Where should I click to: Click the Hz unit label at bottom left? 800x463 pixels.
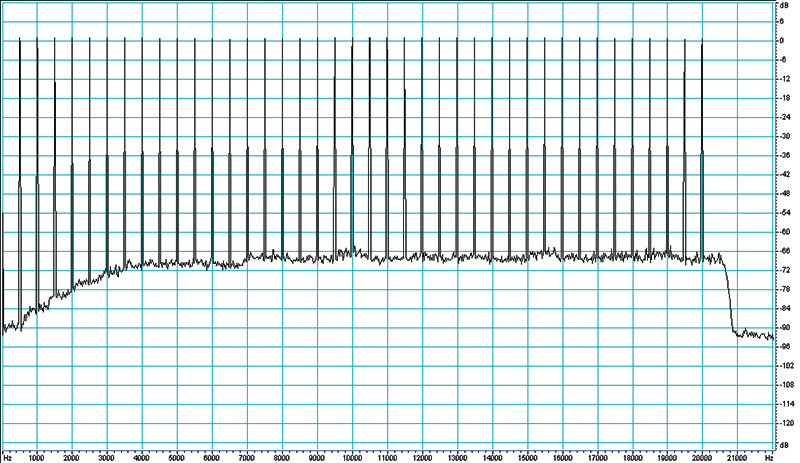click(x=7, y=458)
